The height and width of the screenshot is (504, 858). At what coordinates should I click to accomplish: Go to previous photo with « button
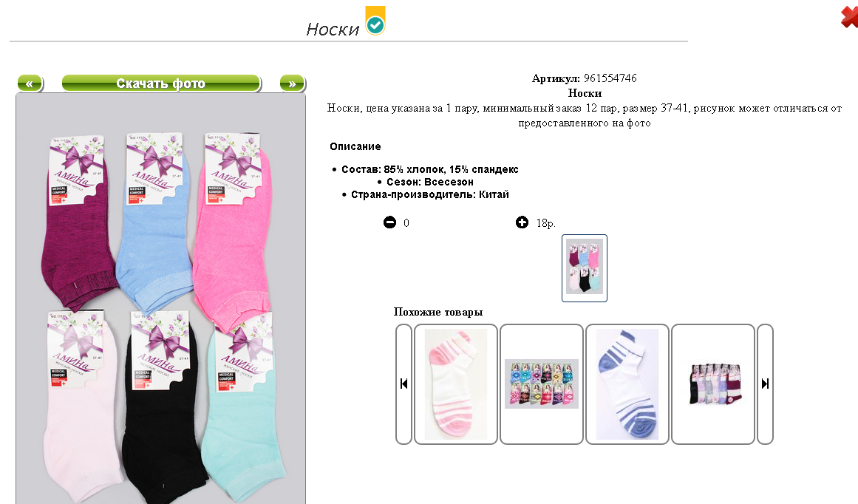[30, 84]
